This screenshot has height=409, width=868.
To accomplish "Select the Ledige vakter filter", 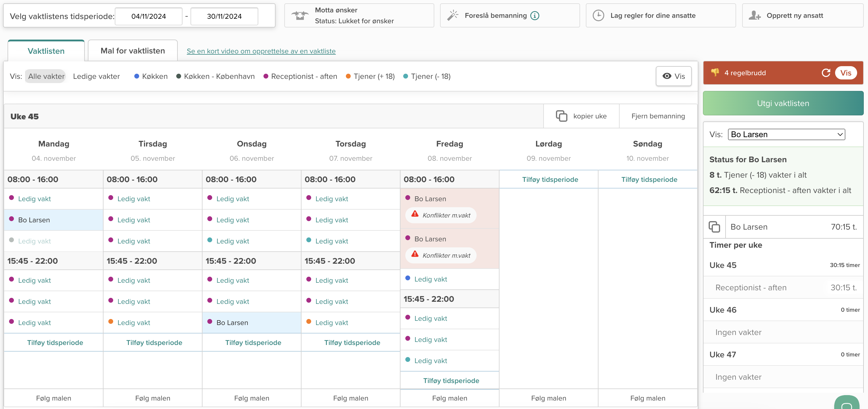I will coord(96,76).
